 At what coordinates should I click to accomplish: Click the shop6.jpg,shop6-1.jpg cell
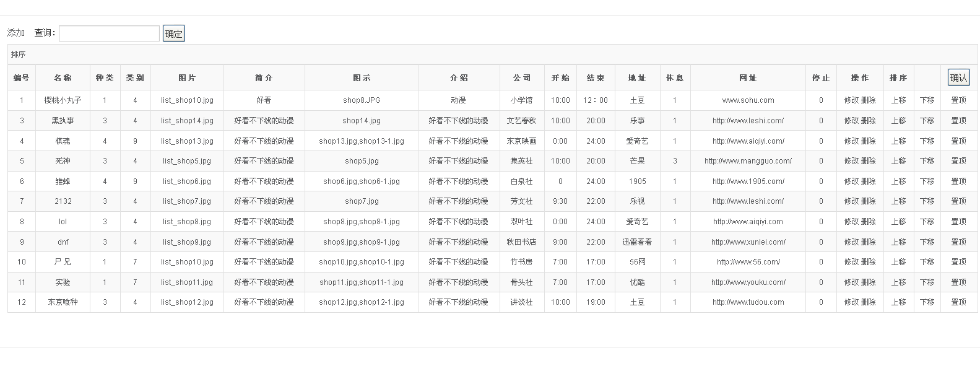(362, 181)
